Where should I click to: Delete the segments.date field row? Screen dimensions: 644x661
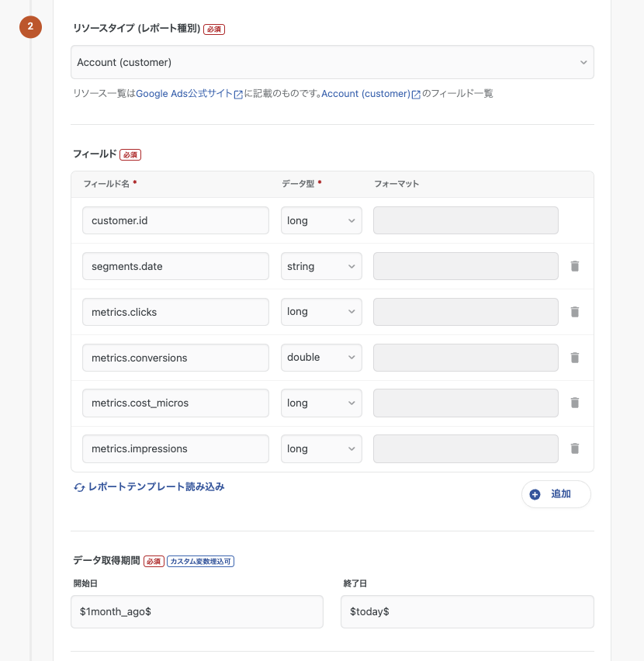[x=575, y=266]
